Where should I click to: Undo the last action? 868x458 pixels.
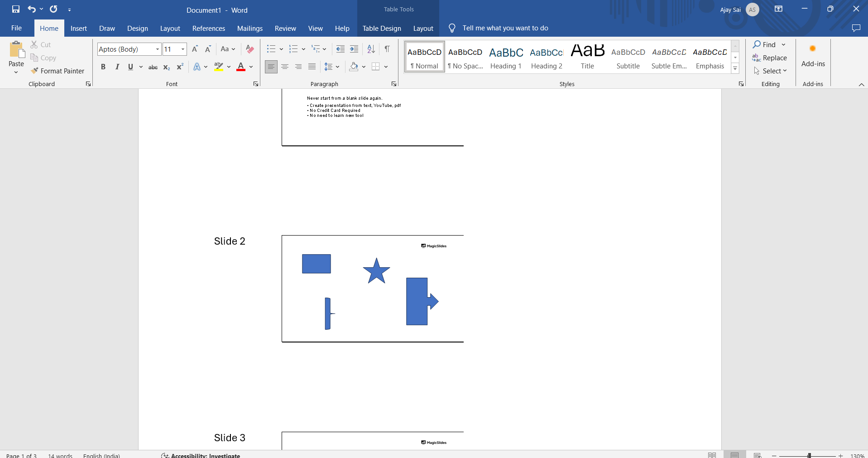click(31, 9)
